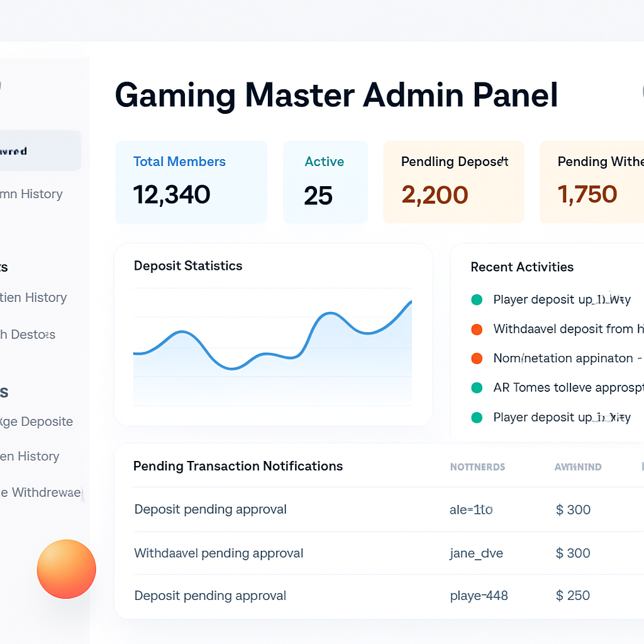Open the 'ge Deposite' sidebar item

click(36, 421)
